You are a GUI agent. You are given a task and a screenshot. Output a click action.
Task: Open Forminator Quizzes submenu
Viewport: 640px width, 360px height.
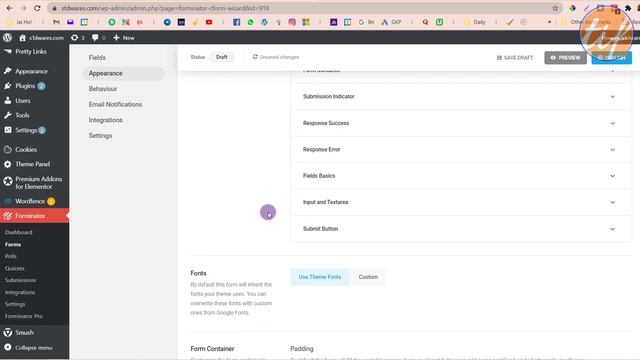click(15, 268)
